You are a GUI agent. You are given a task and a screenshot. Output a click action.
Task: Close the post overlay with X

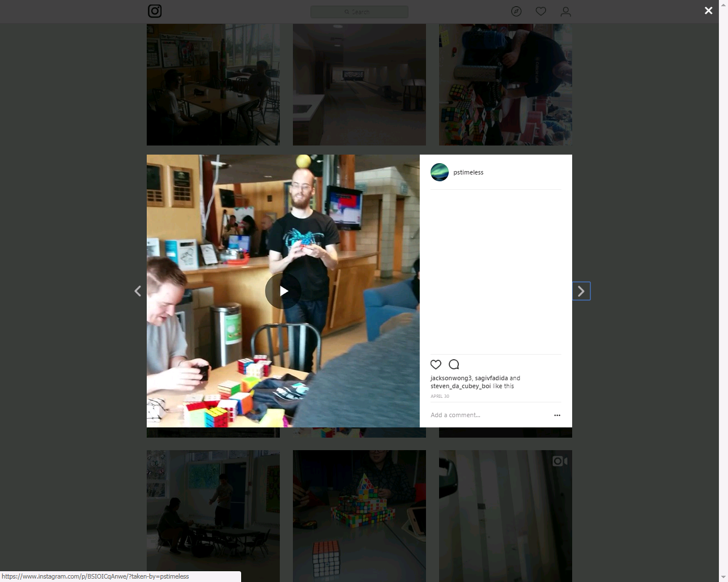(x=709, y=11)
